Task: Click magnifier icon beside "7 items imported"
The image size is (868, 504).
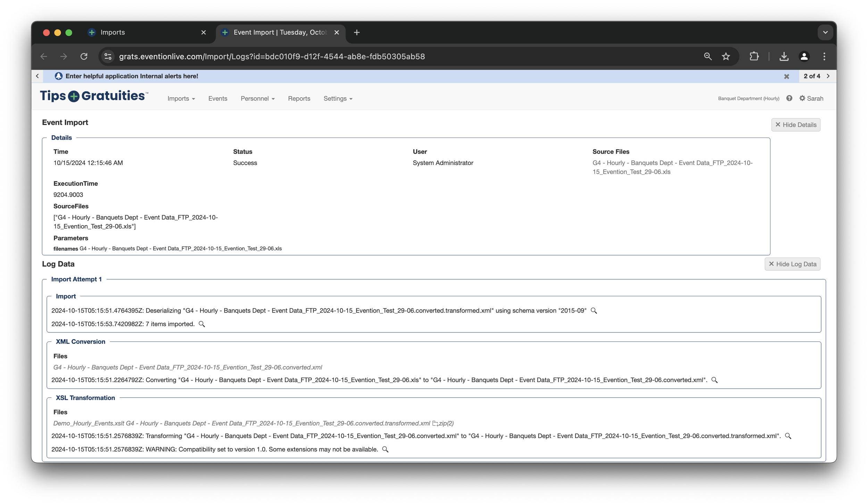Action: click(202, 324)
